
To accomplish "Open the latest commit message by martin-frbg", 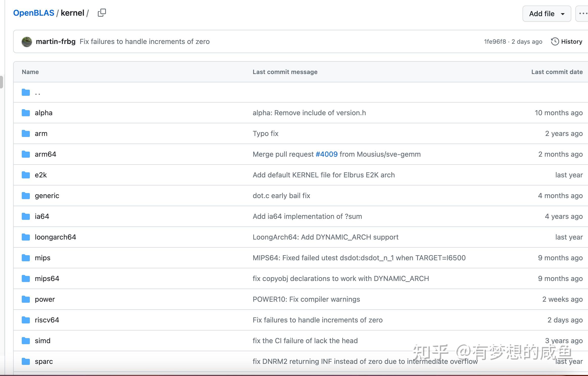I will [145, 41].
